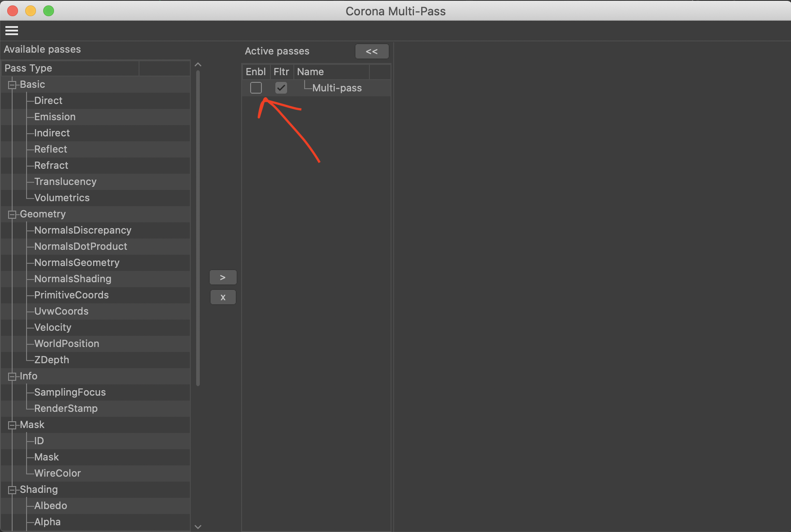
Task: Select the Multi-pass row in Active passes
Action: pyautogui.click(x=316, y=88)
